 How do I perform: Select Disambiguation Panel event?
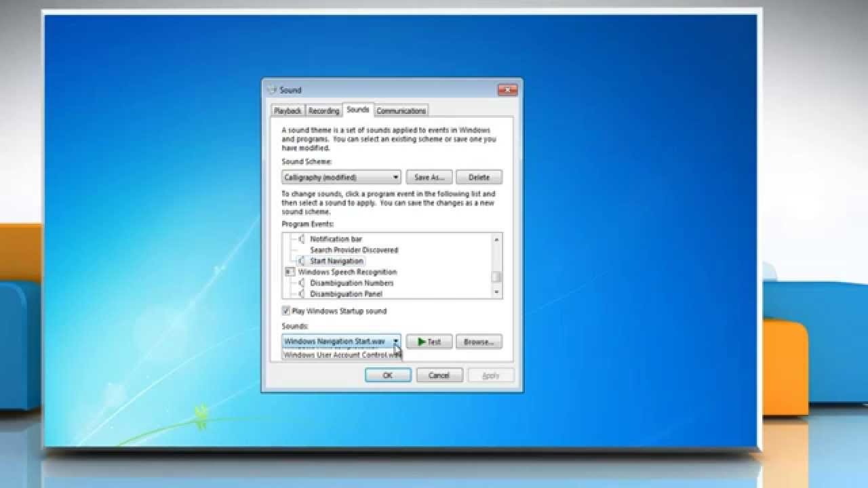coord(346,293)
